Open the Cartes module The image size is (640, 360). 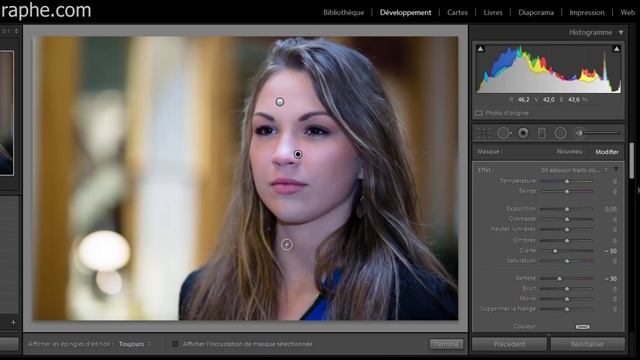(457, 13)
